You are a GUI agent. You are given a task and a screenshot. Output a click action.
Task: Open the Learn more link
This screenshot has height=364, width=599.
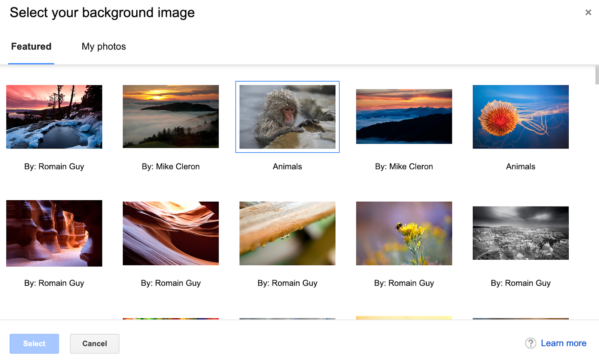[563, 343]
